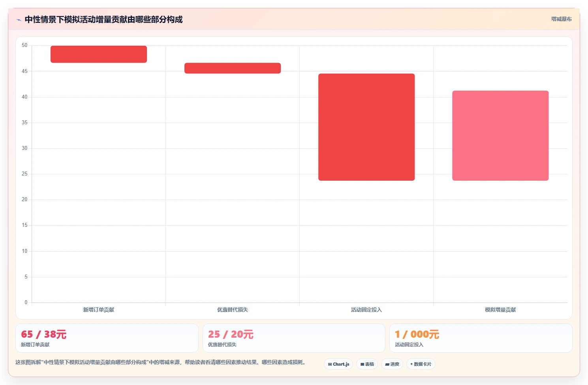Open the 1 / 000元 data card
Screen dimensions: 588x385
click(x=481, y=338)
